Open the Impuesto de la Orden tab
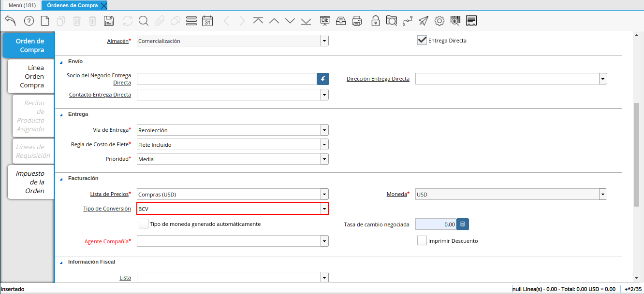644x294 pixels. [31, 182]
